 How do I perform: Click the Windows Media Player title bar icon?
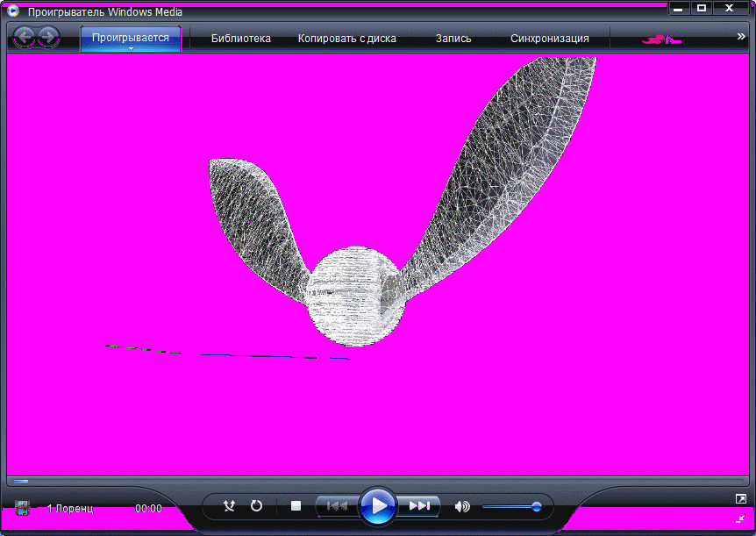pos(13,11)
